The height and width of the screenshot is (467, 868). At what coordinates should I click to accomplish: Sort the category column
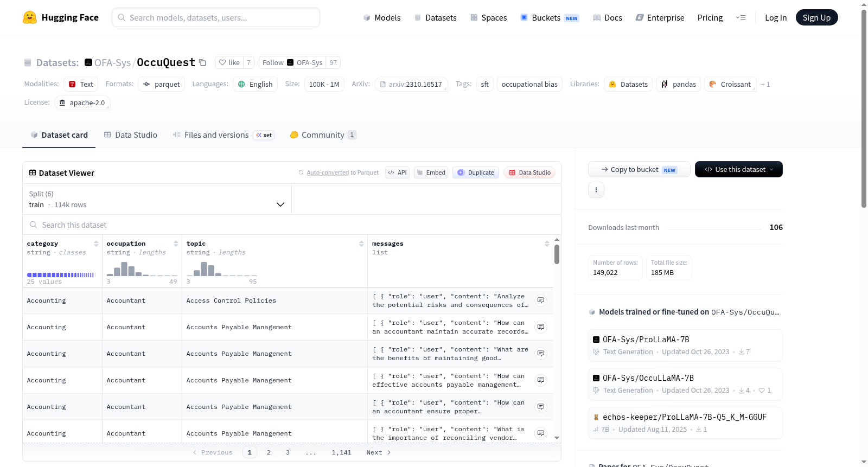tap(96, 244)
